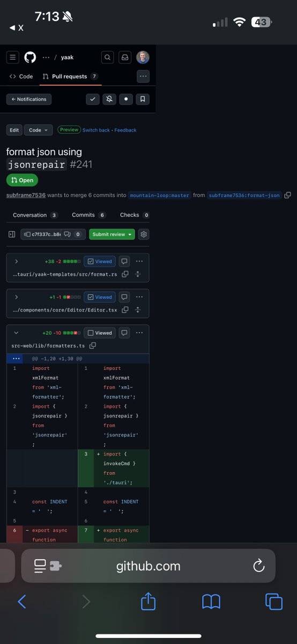The image size is (297, 644).
Task: Open Checks tab
Action: [x=134, y=215]
